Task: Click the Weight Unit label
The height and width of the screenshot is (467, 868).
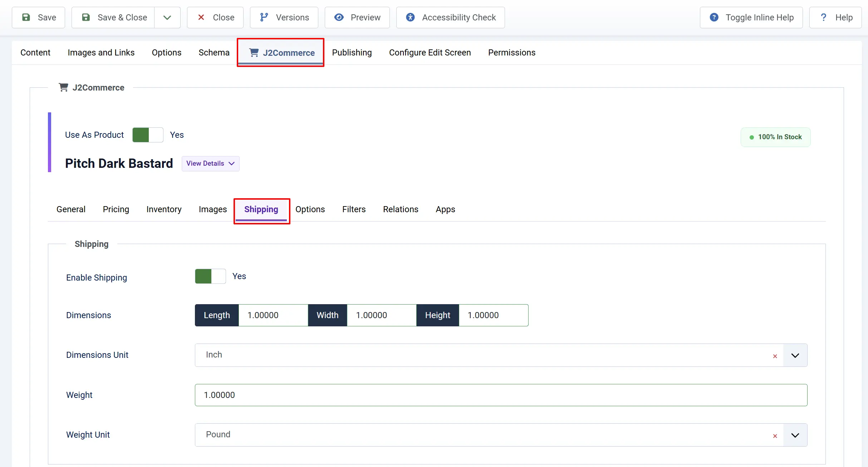Action: coord(88,435)
